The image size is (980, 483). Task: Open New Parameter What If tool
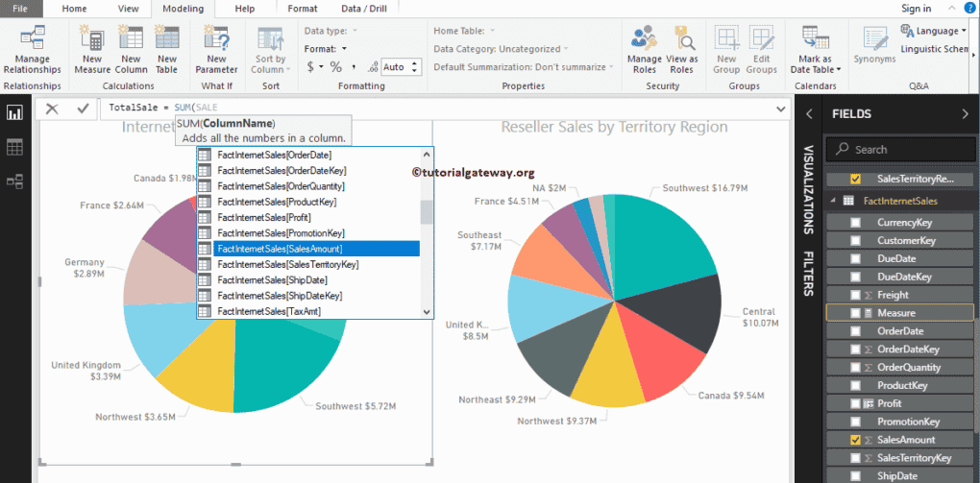216,48
